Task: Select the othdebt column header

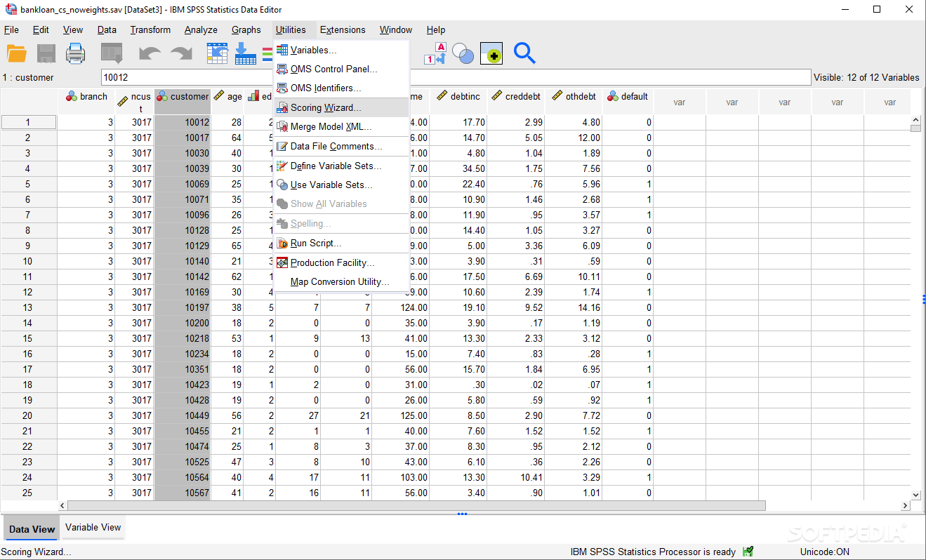Action: [x=574, y=102]
